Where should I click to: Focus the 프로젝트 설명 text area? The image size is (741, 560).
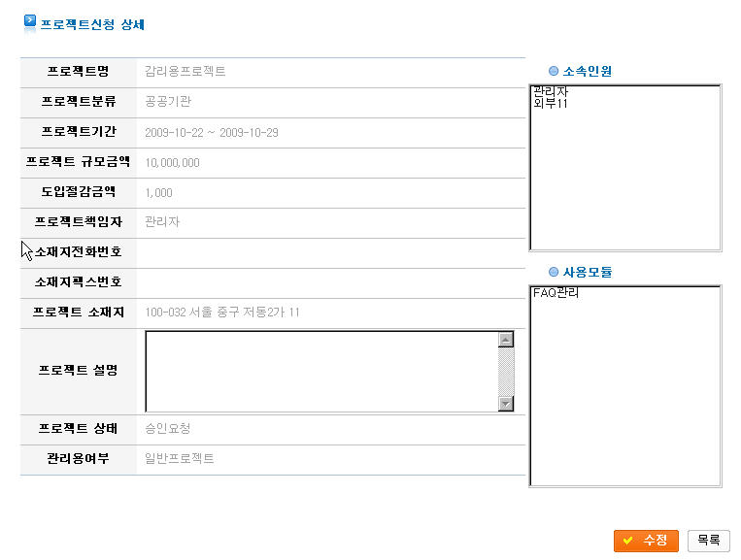[x=320, y=372]
